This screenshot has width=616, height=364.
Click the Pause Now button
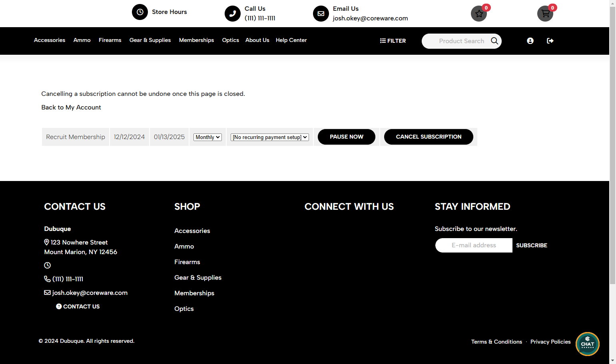pos(347,137)
